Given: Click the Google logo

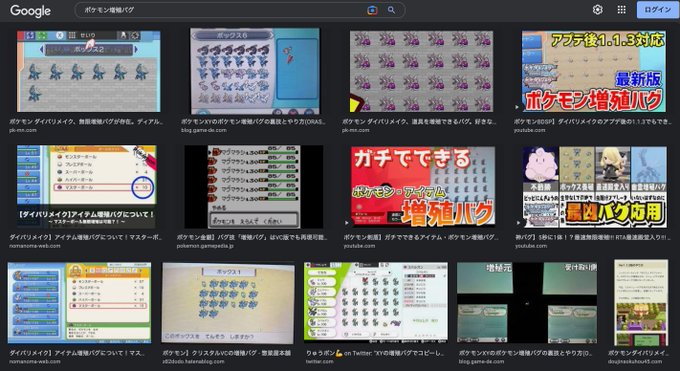Looking at the screenshot, I should [x=30, y=10].
